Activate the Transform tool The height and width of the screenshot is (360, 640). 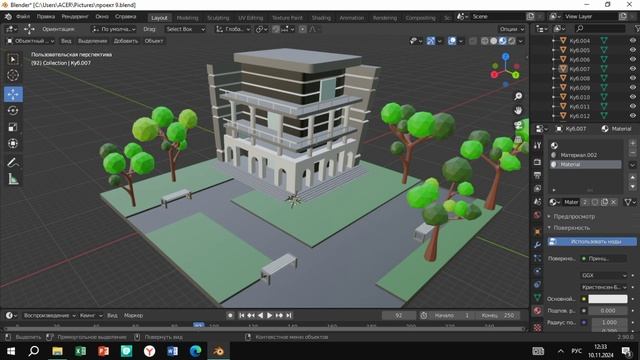tap(13, 143)
